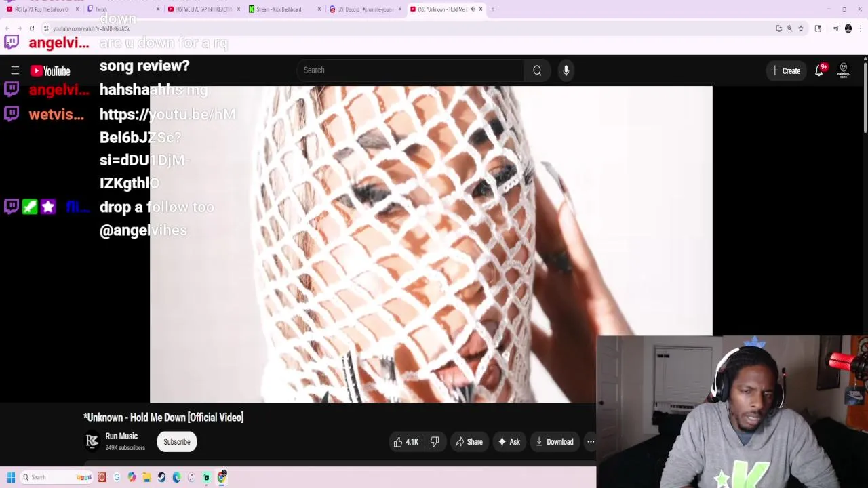Close the Twitch browser tab
Image resolution: width=868 pixels, height=488 pixels.
158,9
